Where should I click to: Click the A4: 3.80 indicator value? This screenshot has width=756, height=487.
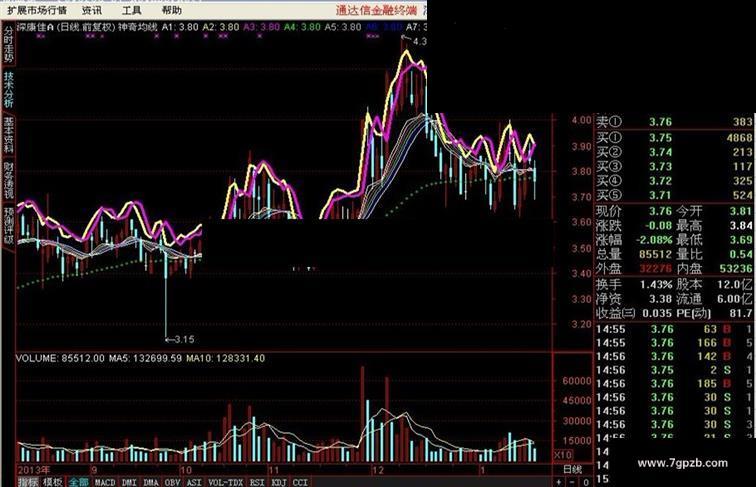302,27
